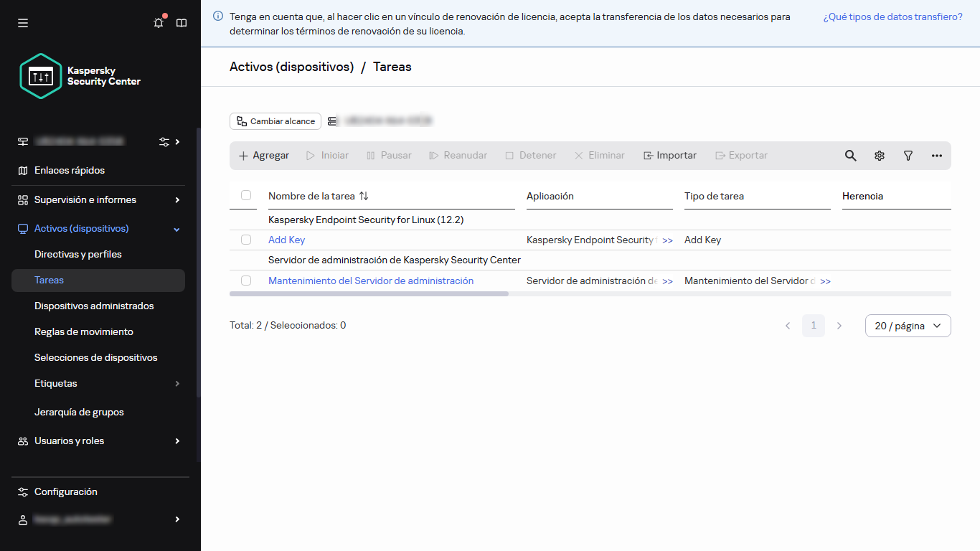
Task: Click the server settings sliders icon
Action: (164, 141)
